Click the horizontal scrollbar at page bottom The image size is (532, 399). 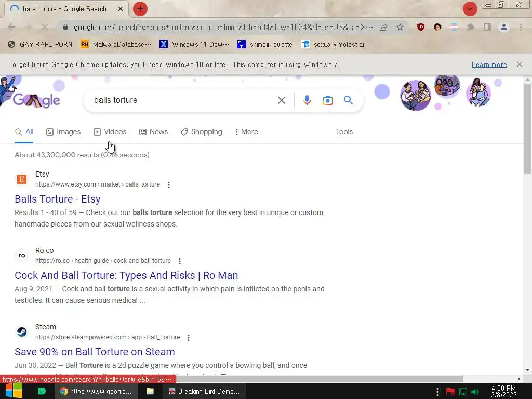click(319, 379)
